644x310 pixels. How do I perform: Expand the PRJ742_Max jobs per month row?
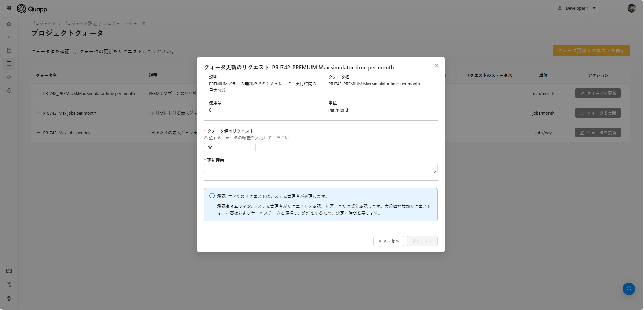coord(38,113)
